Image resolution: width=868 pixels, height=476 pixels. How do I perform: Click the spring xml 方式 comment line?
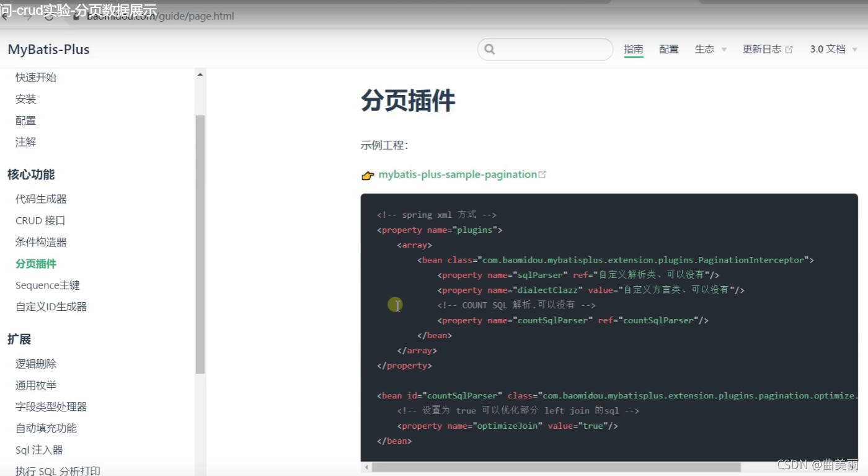pyautogui.click(x=436, y=215)
